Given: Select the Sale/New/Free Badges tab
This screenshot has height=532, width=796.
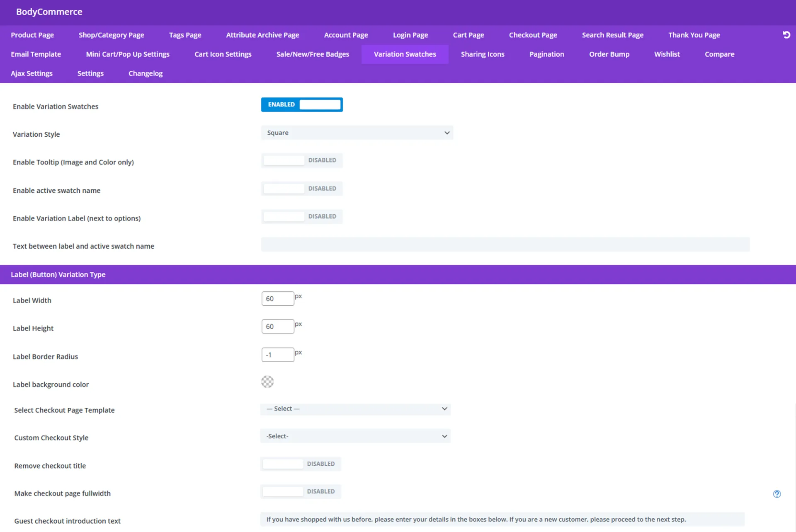Looking at the screenshot, I should point(313,54).
